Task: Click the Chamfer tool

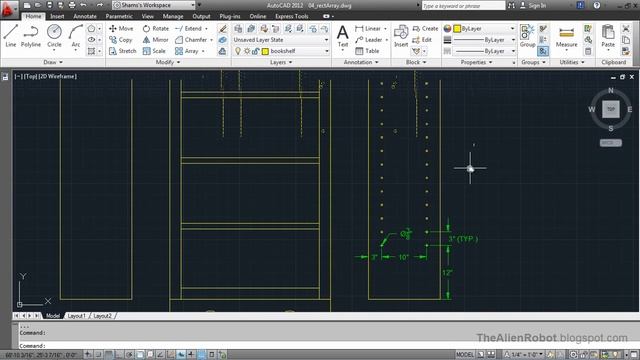Action: point(191,40)
